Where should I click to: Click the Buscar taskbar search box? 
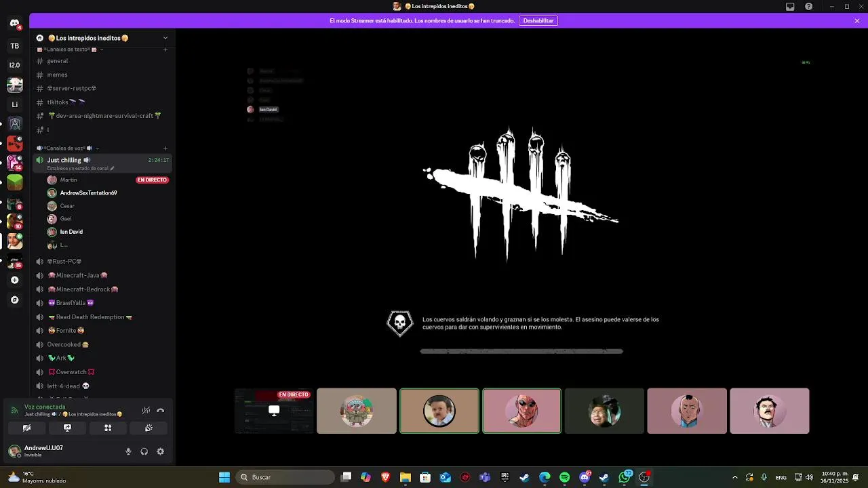point(284,477)
